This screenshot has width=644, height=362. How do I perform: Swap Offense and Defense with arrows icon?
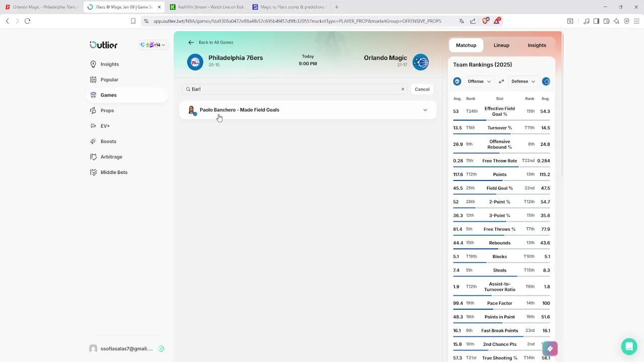(501, 81)
